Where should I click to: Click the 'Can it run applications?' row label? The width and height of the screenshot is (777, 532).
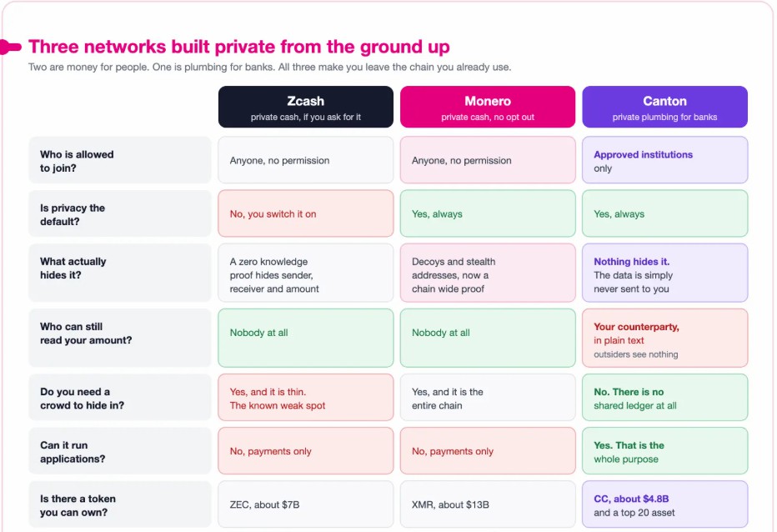(120, 451)
